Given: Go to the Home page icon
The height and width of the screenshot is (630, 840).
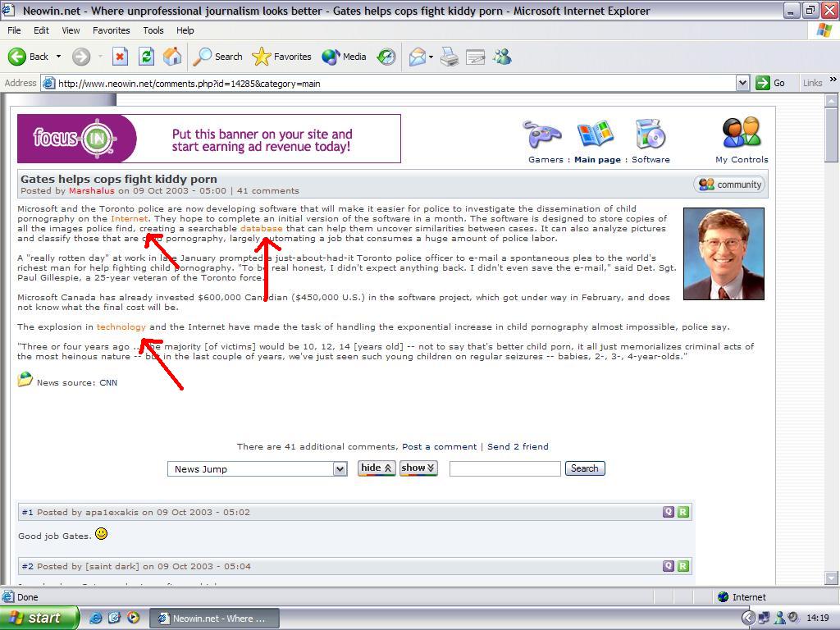Looking at the screenshot, I should pyautogui.click(x=172, y=57).
